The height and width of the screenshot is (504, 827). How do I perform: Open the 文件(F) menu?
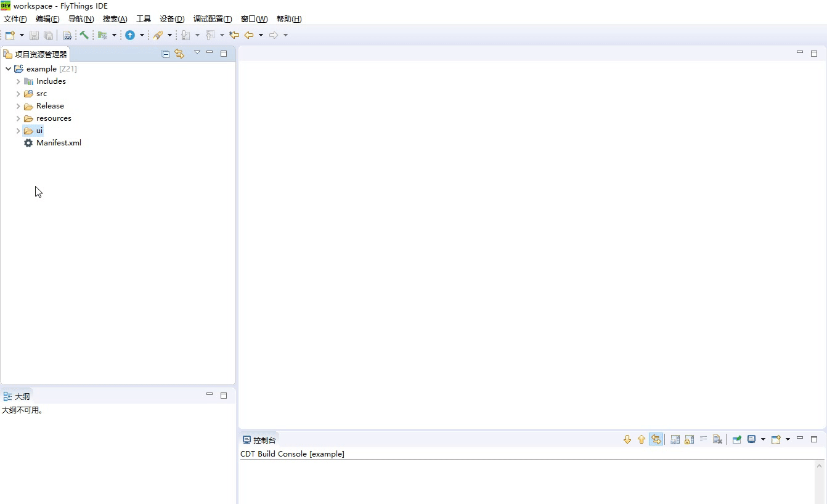[x=15, y=19]
